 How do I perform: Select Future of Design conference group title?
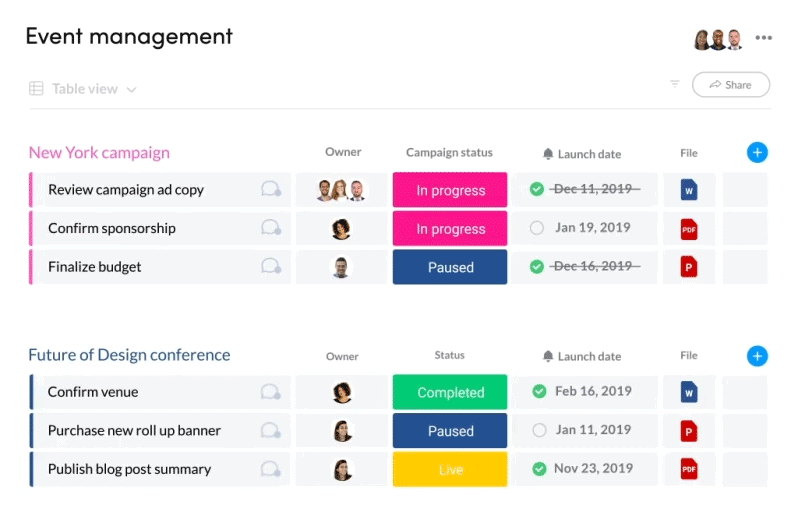click(x=129, y=355)
